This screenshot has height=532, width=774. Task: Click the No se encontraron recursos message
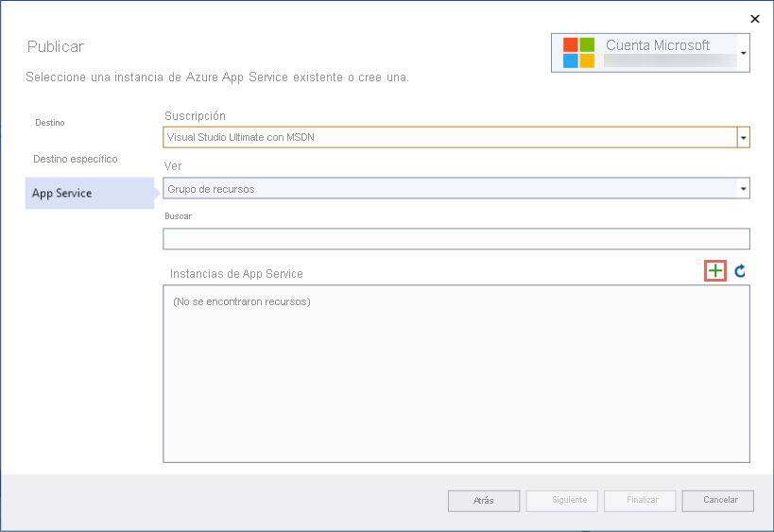(x=241, y=301)
